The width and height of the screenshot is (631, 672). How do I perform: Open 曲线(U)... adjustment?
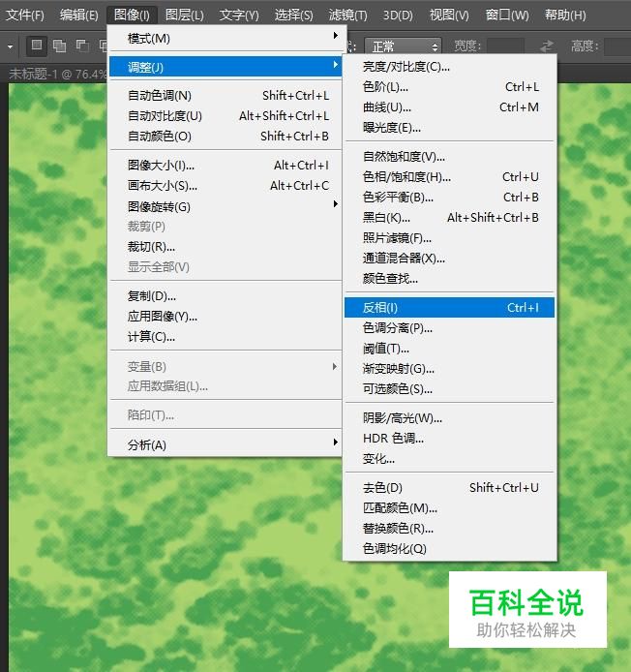(449, 107)
